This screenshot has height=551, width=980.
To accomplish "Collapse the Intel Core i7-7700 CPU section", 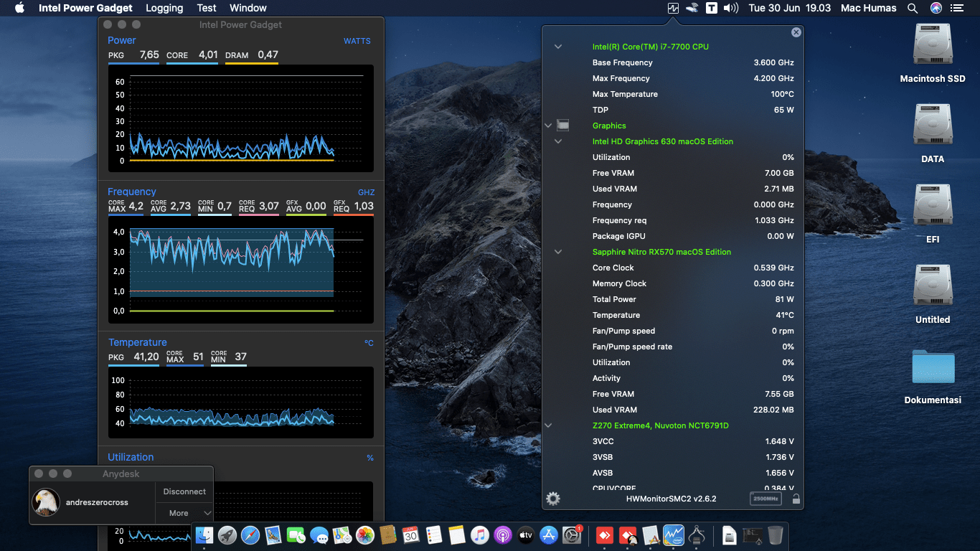I will tap(557, 47).
